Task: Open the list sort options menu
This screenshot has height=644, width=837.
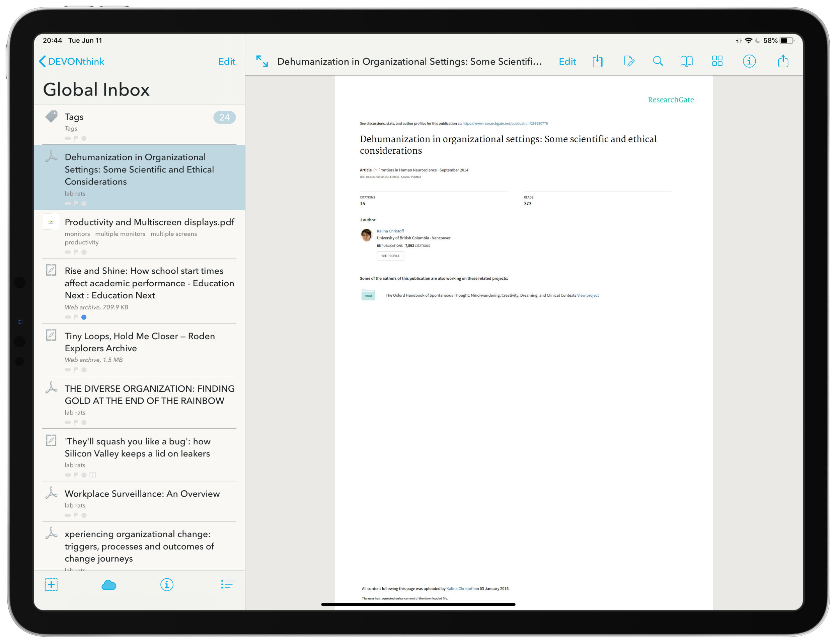Action: pyautogui.click(x=227, y=585)
